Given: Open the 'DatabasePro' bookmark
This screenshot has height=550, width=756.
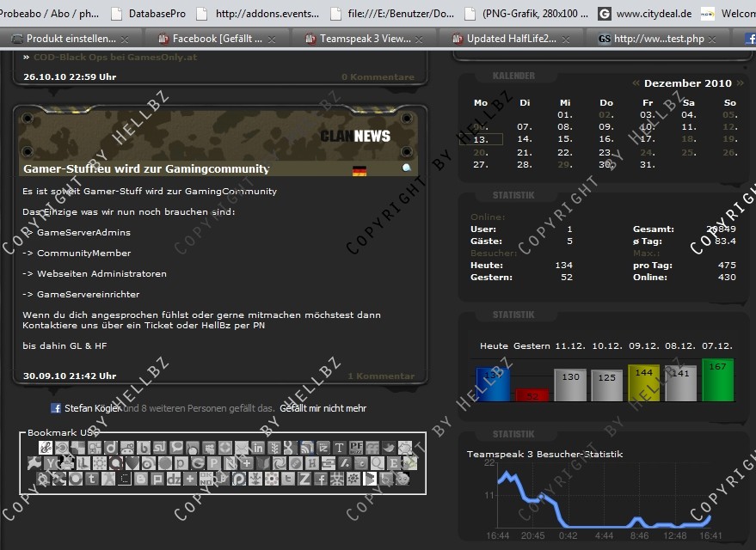Looking at the screenshot, I should (149, 14).
